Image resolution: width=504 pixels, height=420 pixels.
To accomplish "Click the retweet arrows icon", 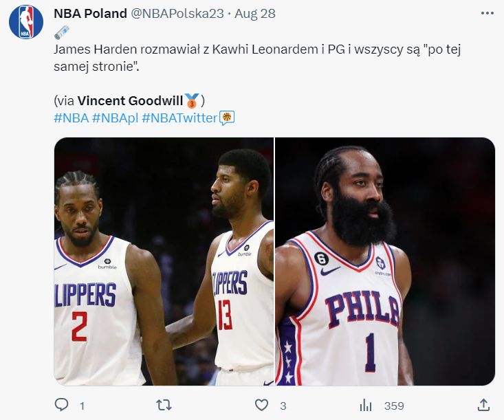I will point(164,406).
